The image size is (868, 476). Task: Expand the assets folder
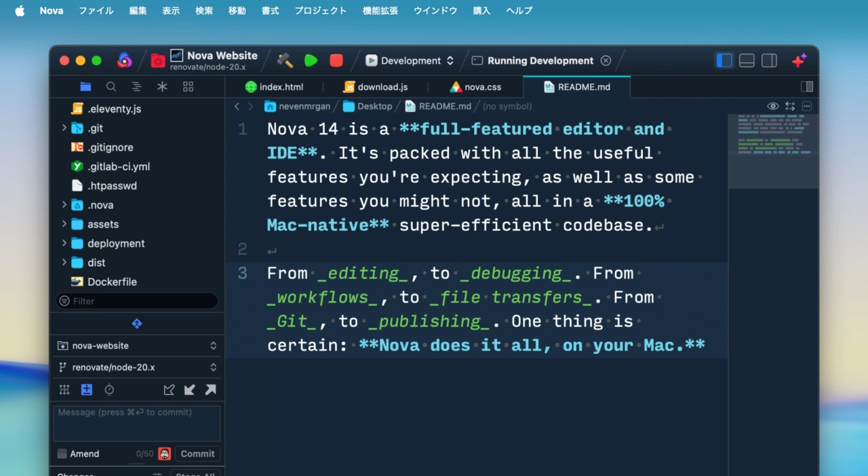click(64, 224)
